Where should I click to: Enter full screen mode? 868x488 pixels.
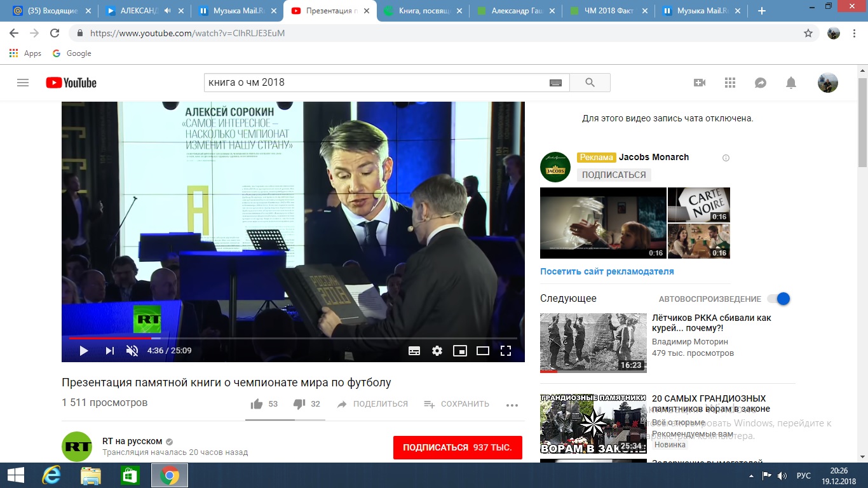(x=506, y=351)
